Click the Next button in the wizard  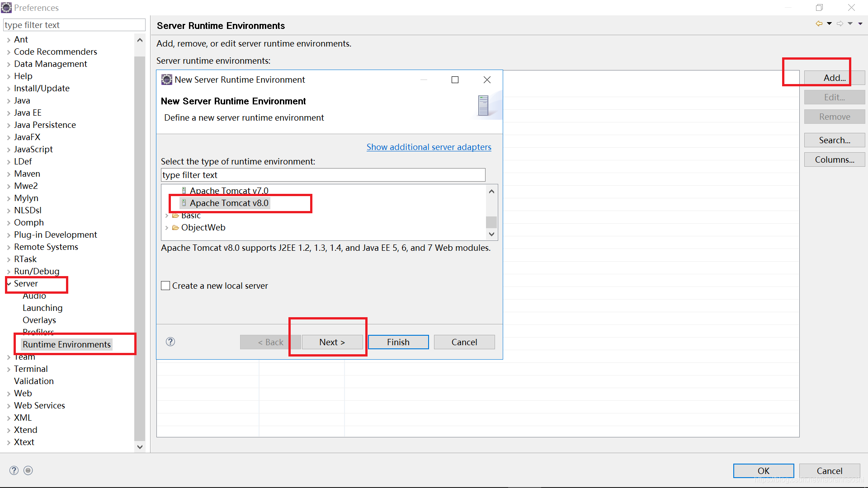coord(332,342)
